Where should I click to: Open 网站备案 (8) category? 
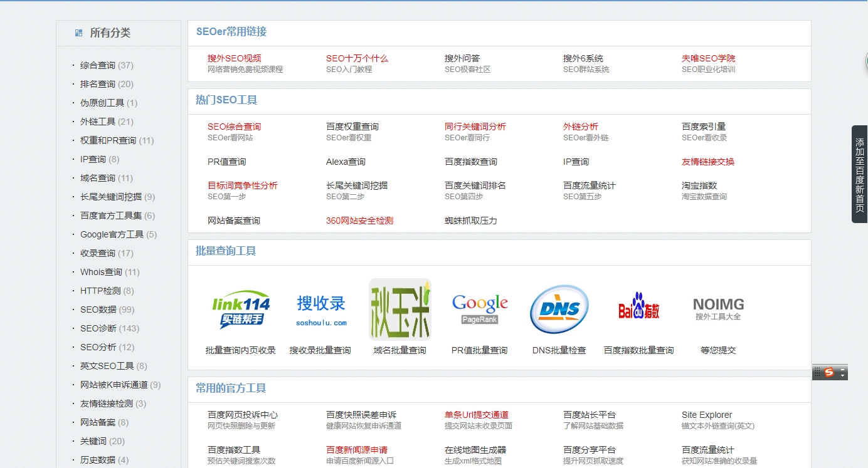(104, 422)
